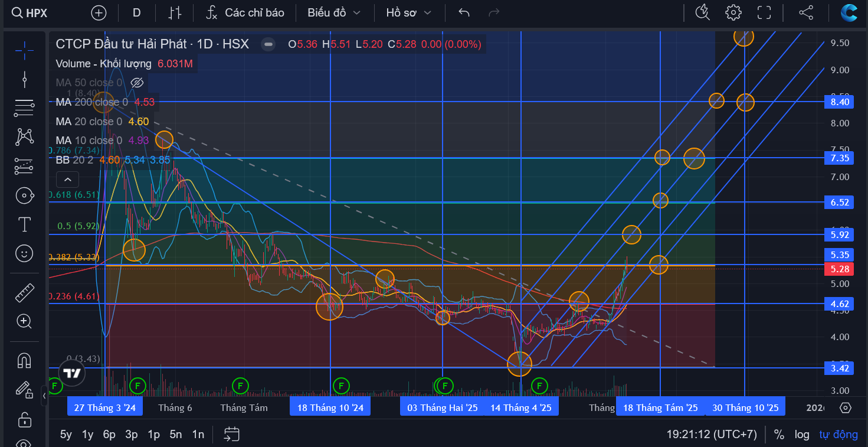Open timezone menu showing UTC+7
Viewport: 868px width, 447px height.
click(x=712, y=435)
